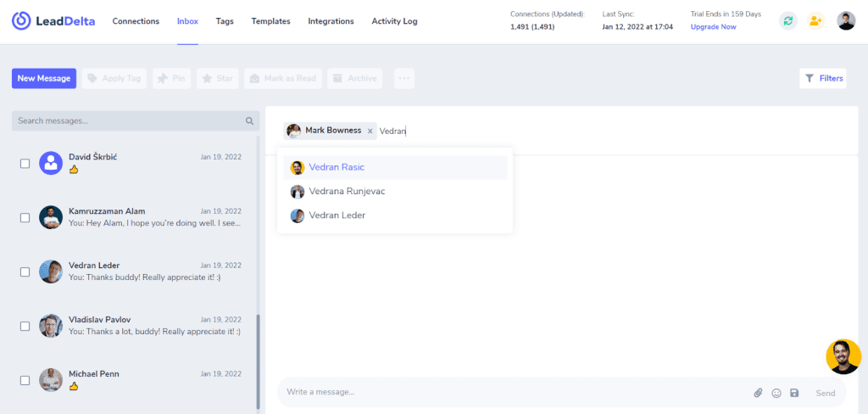Click the save template disk icon
The image size is (868, 414).
794,393
